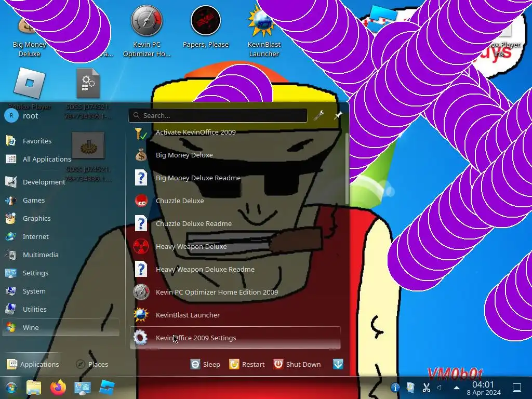The width and height of the screenshot is (532, 399).
Task: Select the Internet category
Action: click(61, 236)
